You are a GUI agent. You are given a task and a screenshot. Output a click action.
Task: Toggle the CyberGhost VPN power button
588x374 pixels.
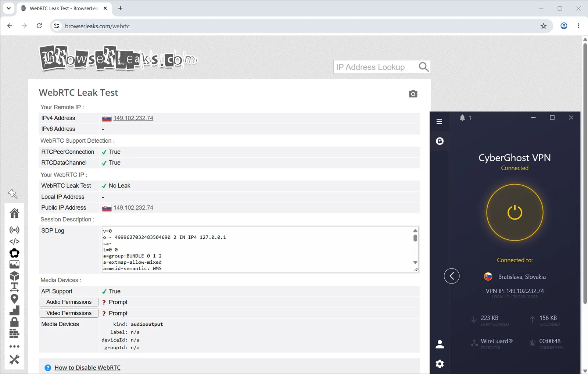(x=515, y=212)
